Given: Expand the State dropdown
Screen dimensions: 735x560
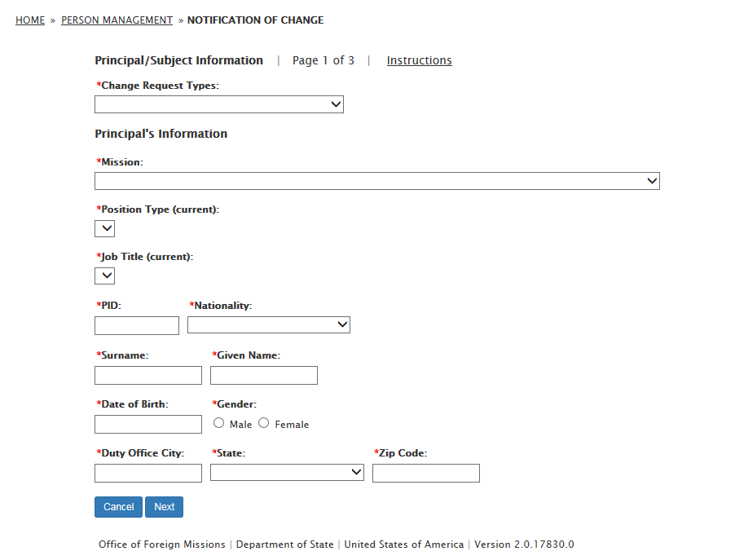Looking at the screenshot, I should 287,473.
